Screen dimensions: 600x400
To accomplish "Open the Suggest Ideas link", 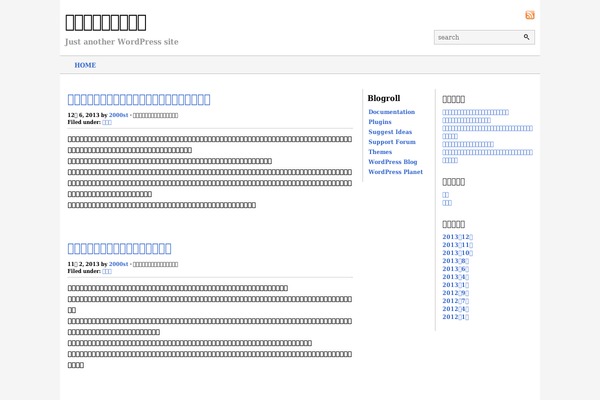I will pyautogui.click(x=390, y=132).
